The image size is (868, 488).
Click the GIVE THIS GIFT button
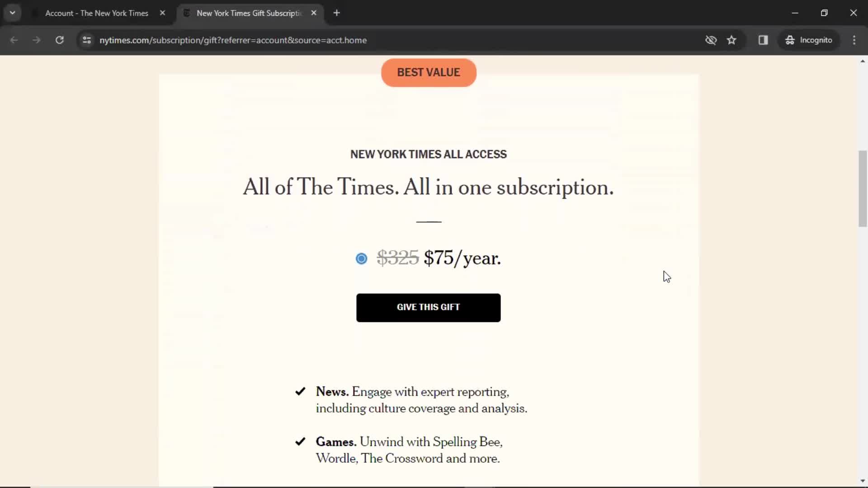click(428, 307)
